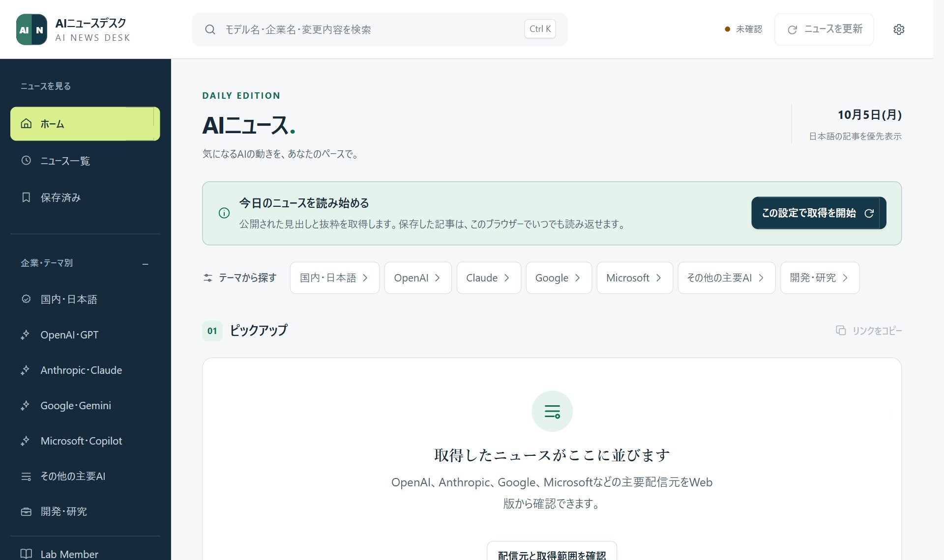Click the ピックアップ section heading

point(259,330)
